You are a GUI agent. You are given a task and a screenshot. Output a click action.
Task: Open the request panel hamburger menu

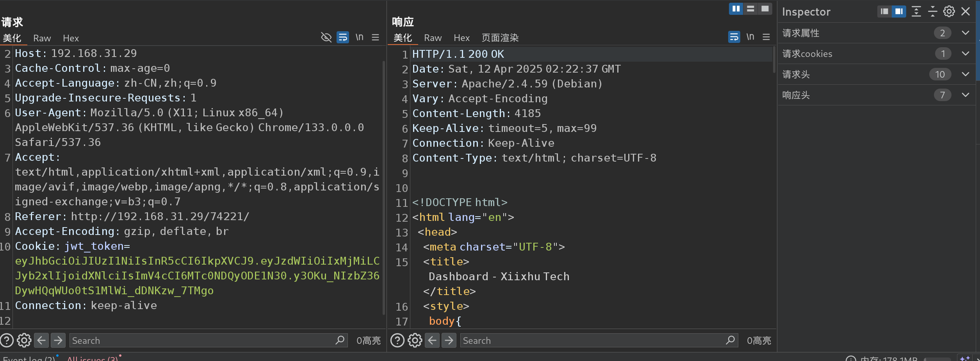coord(376,37)
